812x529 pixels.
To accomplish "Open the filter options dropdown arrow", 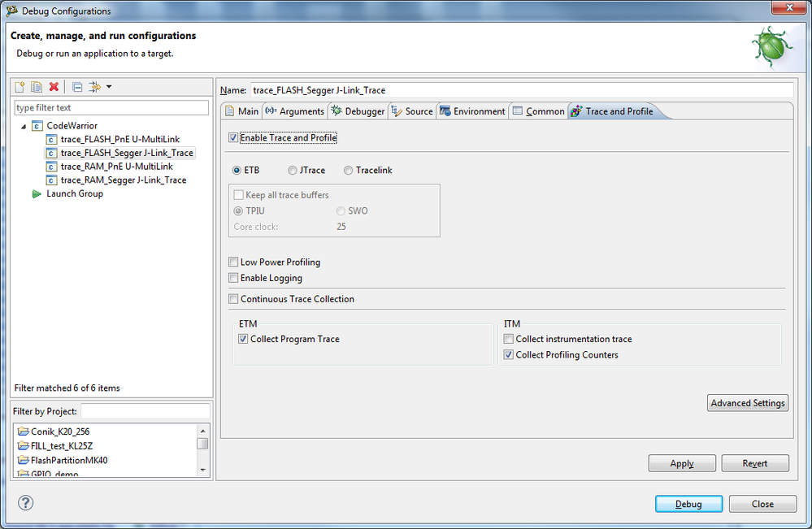I will [109, 87].
